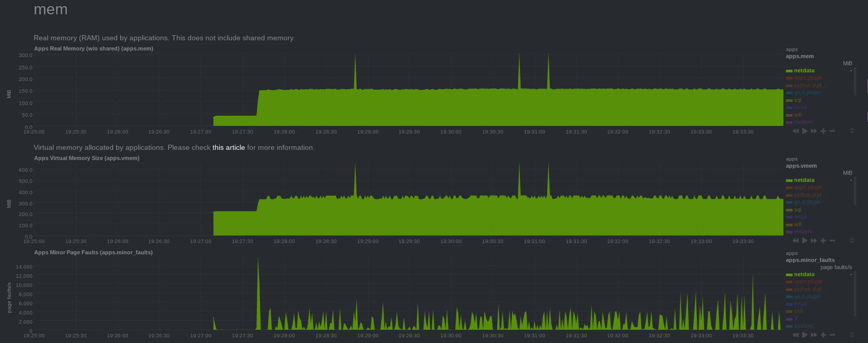Image resolution: width=868 pixels, height=343 pixels.
Task: Zoom out apps.minor_faults chart with minus icon
Action: point(832,335)
